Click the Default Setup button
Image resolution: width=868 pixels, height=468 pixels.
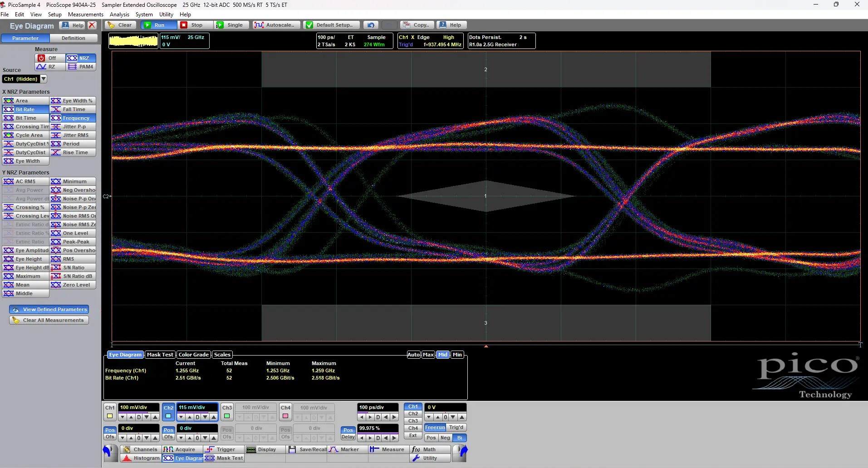pyautogui.click(x=332, y=25)
